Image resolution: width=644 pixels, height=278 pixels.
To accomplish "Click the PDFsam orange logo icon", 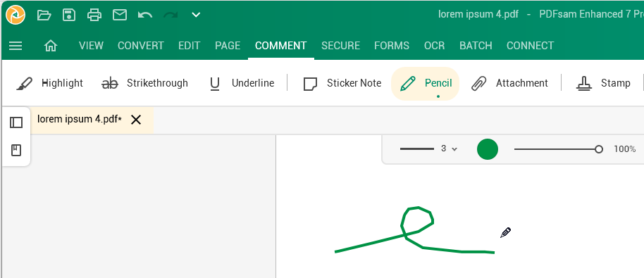I will (x=16, y=15).
